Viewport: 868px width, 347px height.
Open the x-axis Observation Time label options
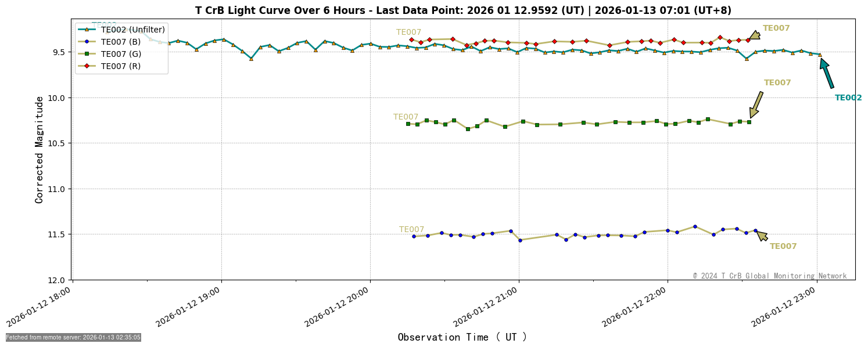pos(462,337)
